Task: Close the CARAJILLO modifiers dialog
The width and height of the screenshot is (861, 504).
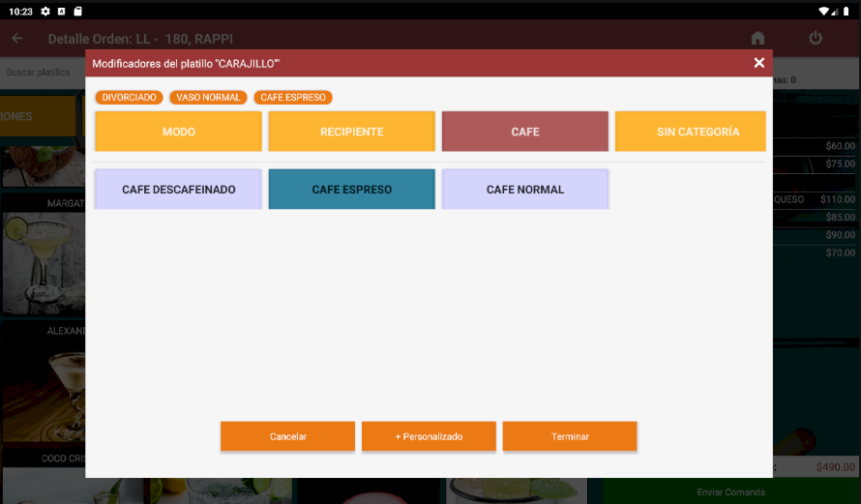Action: pos(758,63)
